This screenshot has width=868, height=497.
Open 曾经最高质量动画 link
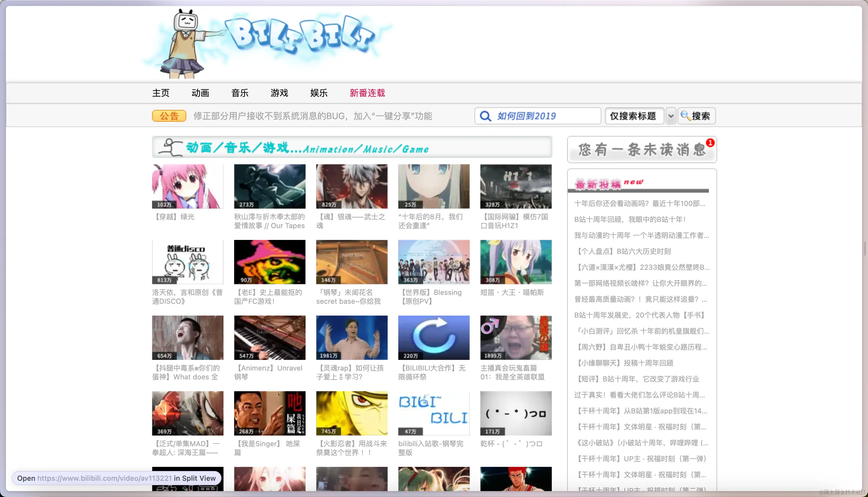click(641, 299)
